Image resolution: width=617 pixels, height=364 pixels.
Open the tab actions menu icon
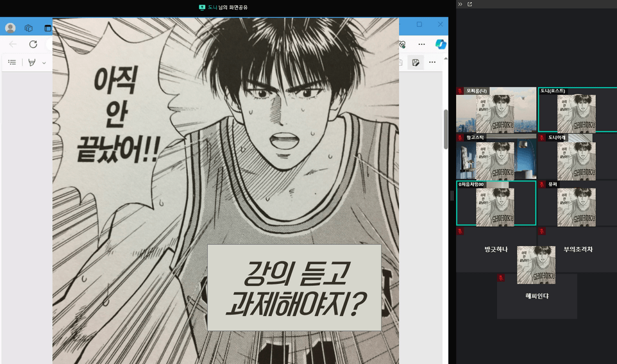tap(47, 28)
